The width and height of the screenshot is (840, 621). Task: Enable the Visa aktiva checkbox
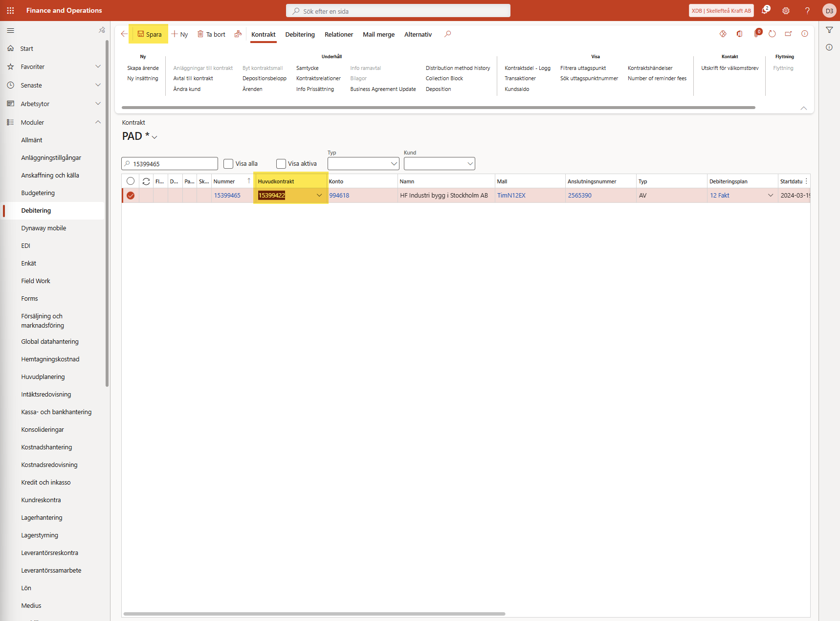[x=281, y=164]
